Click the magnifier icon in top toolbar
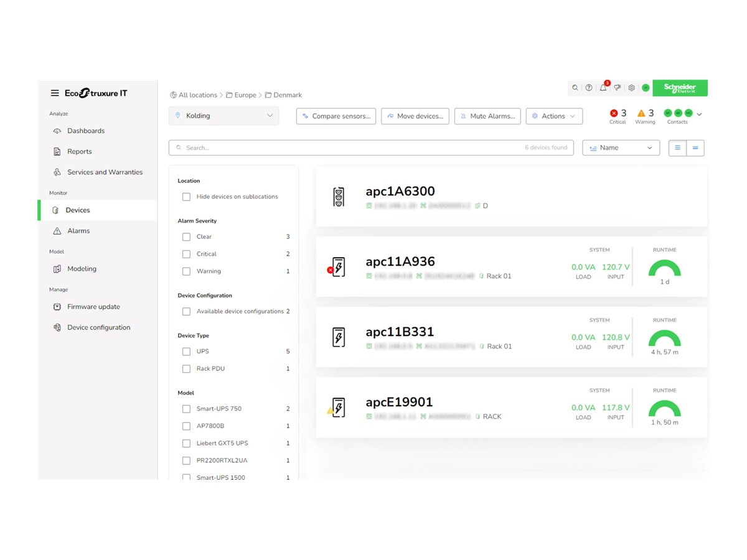This screenshot has width=747, height=560. click(x=575, y=88)
